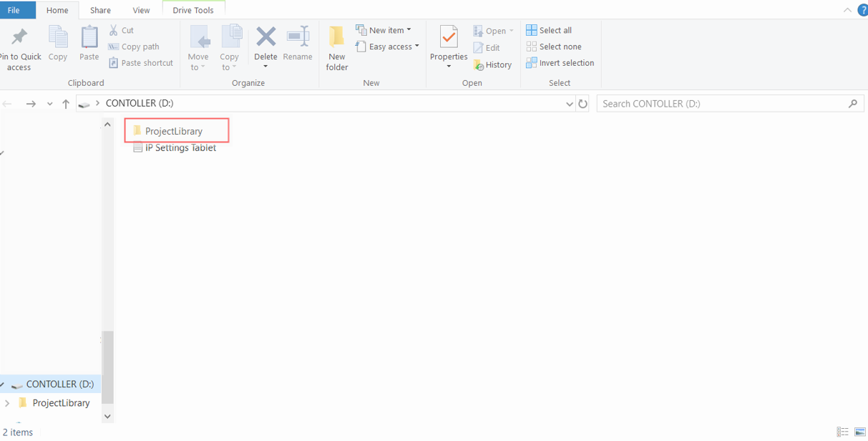This screenshot has width=868, height=441.
Task: Click CONTOLLER (D:) in the address bar
Action: pyautogui.click(x=140, y=103)
